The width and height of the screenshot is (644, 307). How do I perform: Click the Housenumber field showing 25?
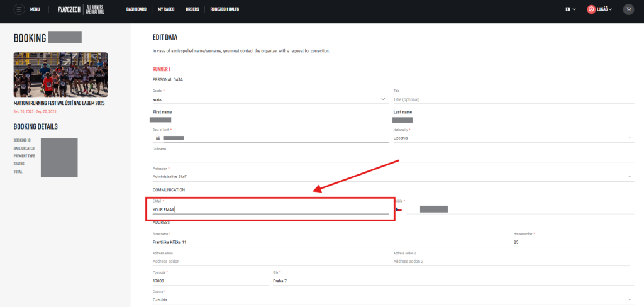click(x=574, y=242)
